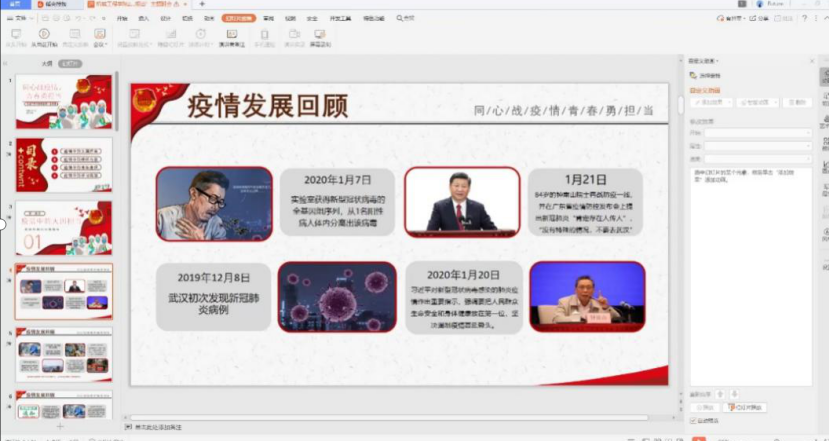Screen dimensions: 829x441
Task: Switch to the outline view tab
Action: 47,63
